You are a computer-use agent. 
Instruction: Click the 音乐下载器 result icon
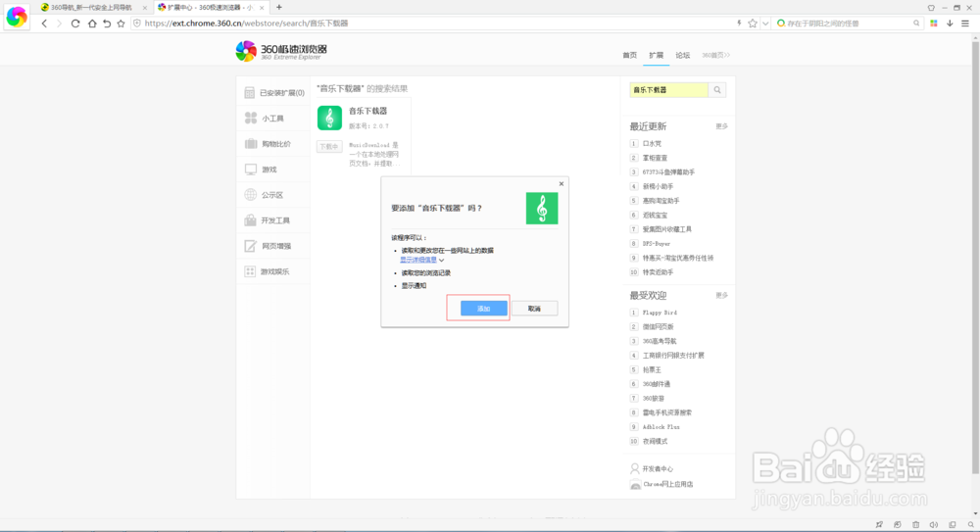[x=329, y=118]
